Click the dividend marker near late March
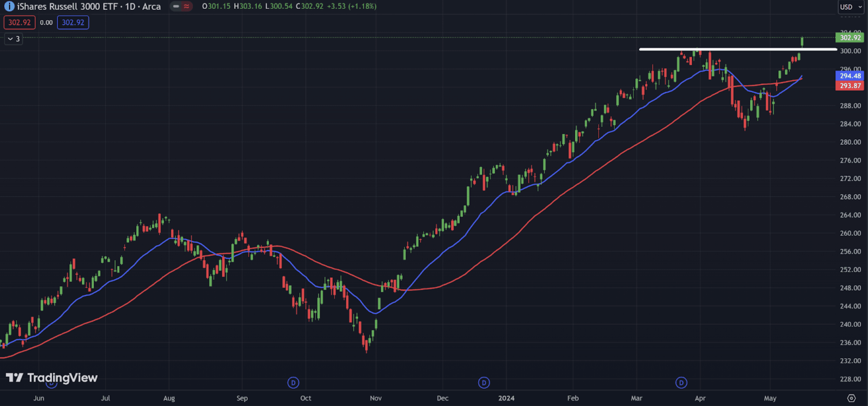This screenshot has height=406, width=868. pos(681,382)
